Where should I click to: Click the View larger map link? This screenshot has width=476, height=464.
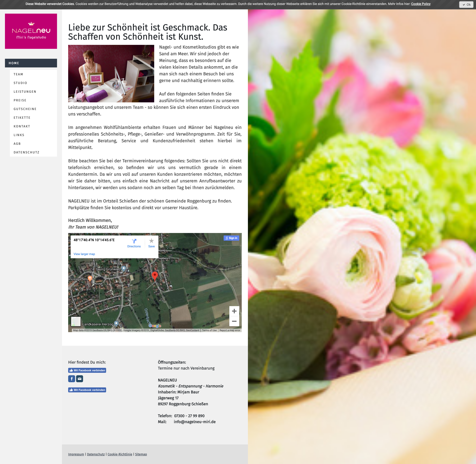tap(84, 254)
